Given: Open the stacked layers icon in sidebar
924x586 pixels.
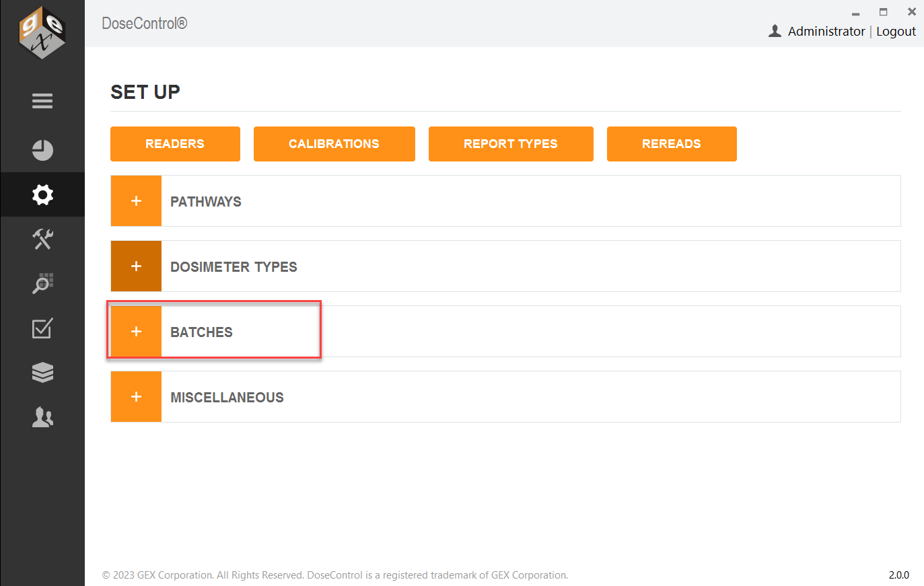Looking at the screenshot, I should coord(42,373).
